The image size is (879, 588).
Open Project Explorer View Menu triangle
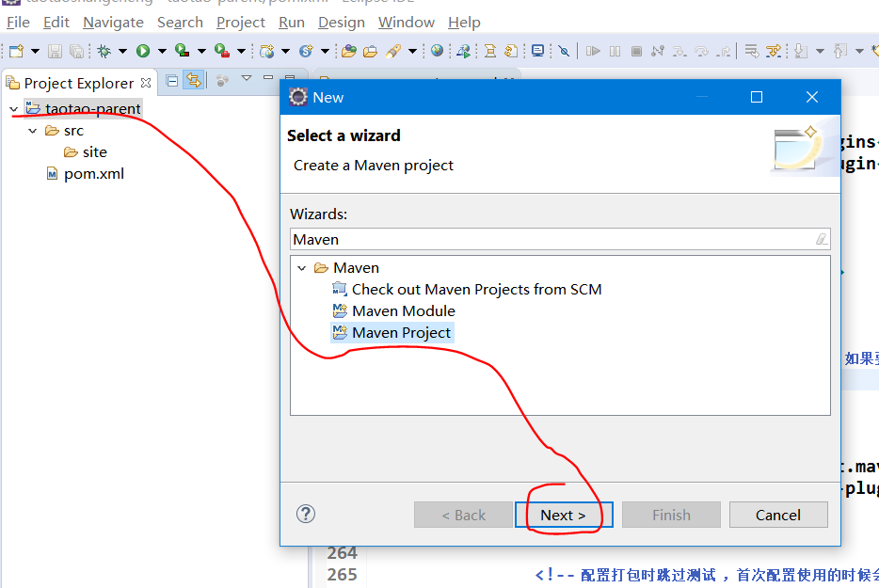(246, 78)
